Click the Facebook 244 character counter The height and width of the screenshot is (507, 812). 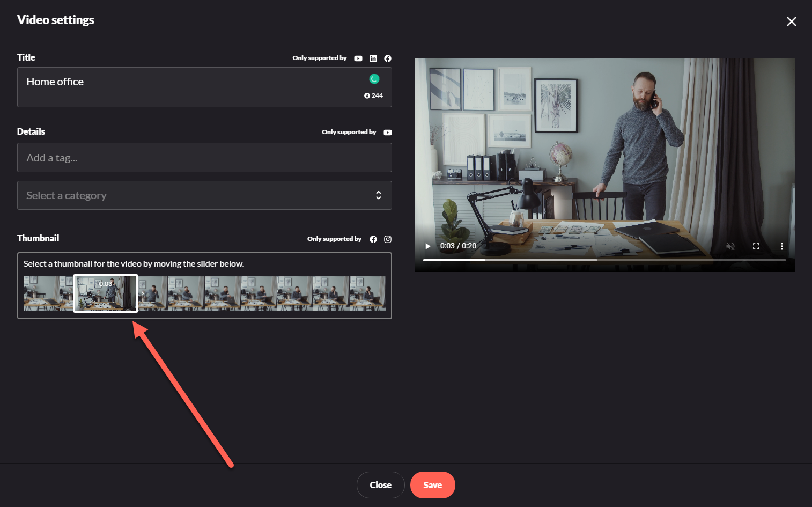click(373, 95)
